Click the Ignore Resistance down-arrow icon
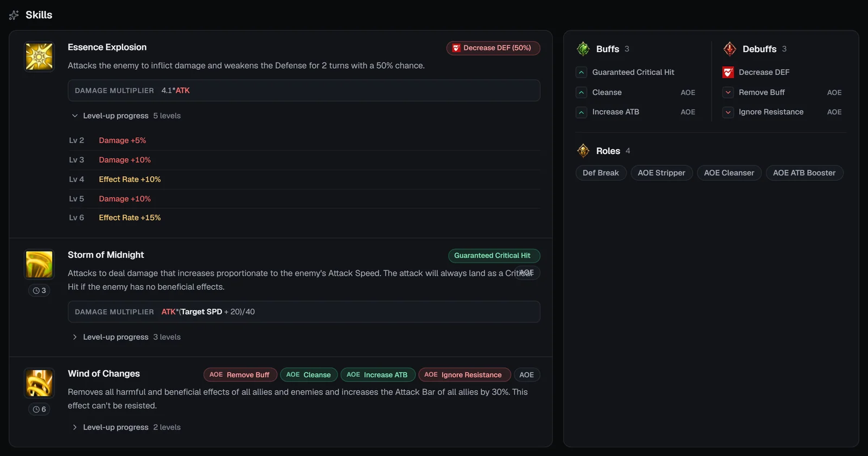The width and height of the screenshot is (868, 456). (728, 112)
